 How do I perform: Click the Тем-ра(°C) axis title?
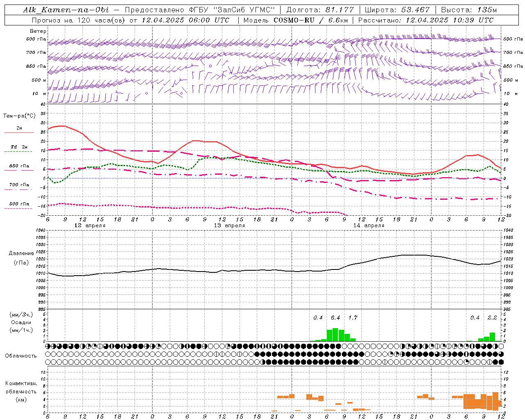[x=19, y=116]
